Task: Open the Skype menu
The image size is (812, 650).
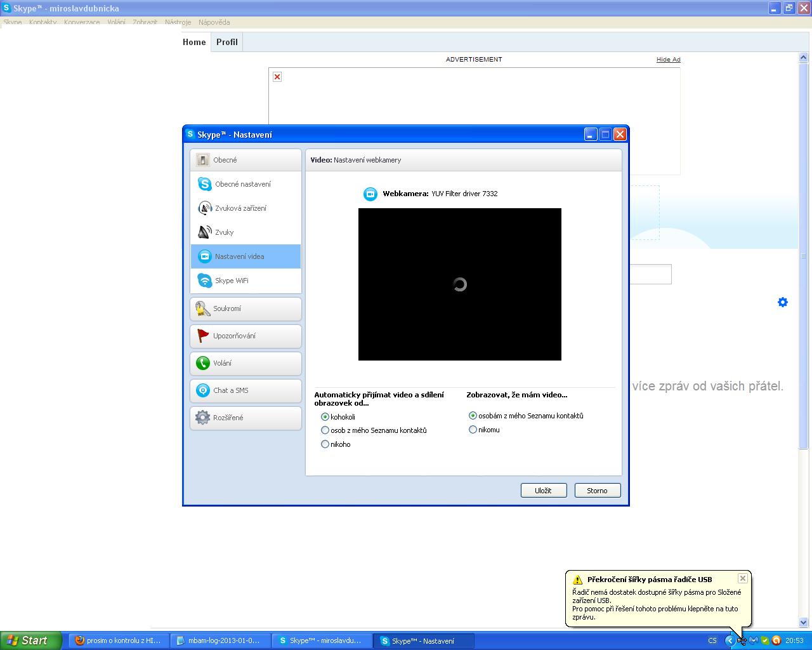Action: (13, 22)
